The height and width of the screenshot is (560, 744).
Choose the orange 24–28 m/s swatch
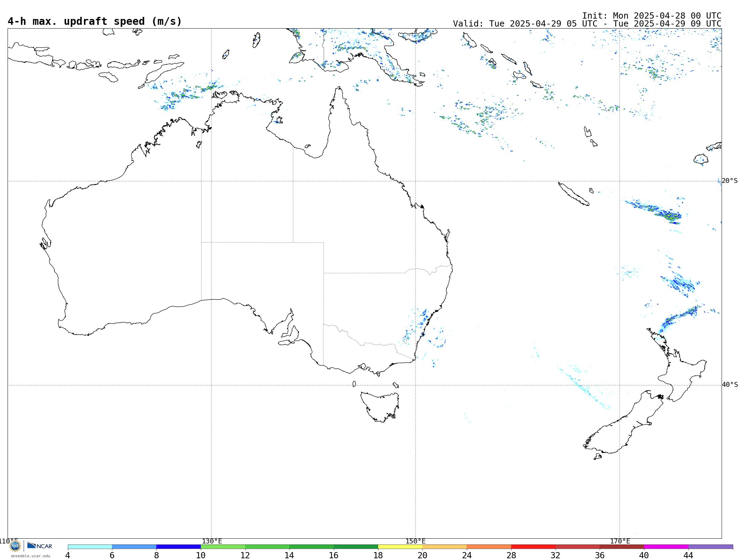[x=489, y=547]
